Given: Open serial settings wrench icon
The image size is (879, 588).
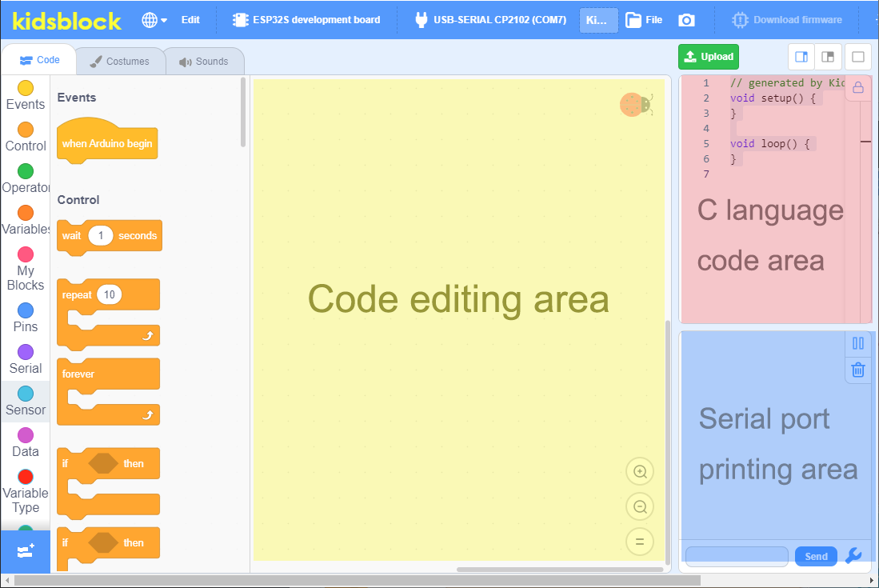Looking at the screenshot, I should [853, 555].
